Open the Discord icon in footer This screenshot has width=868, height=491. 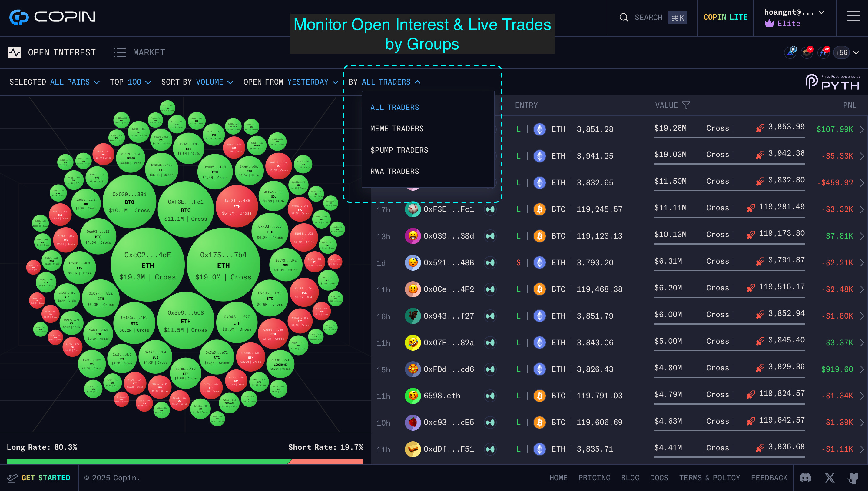tap(805, 477)
